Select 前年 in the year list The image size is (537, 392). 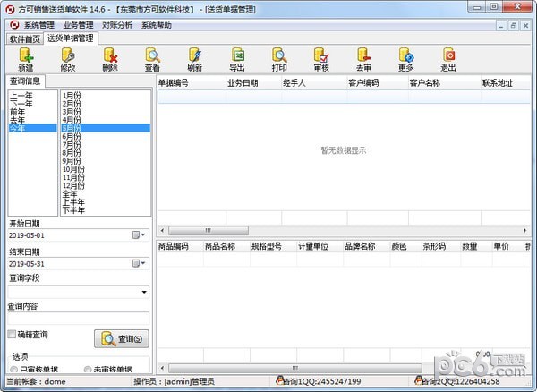pyautogui.click(x=32, y=112)
